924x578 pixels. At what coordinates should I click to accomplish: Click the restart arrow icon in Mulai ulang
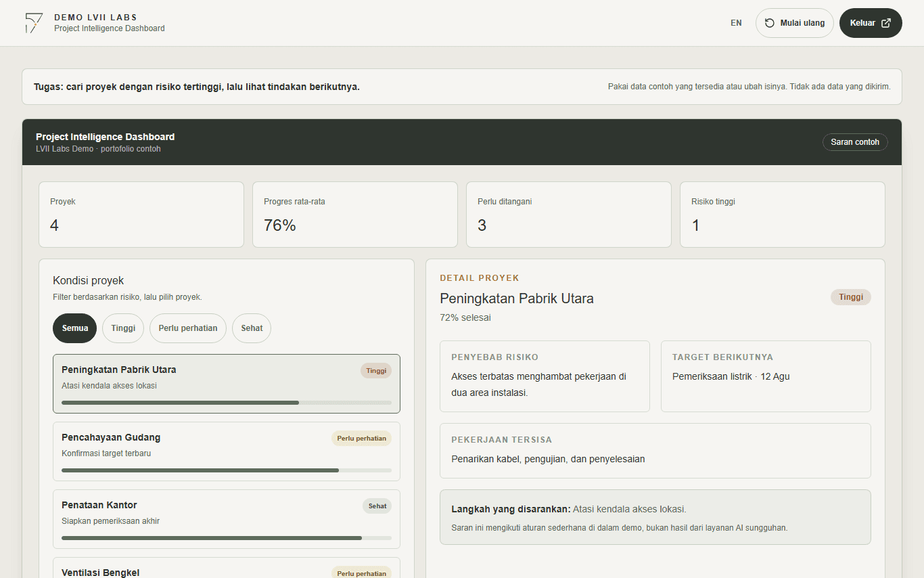[x=770, y=23]
